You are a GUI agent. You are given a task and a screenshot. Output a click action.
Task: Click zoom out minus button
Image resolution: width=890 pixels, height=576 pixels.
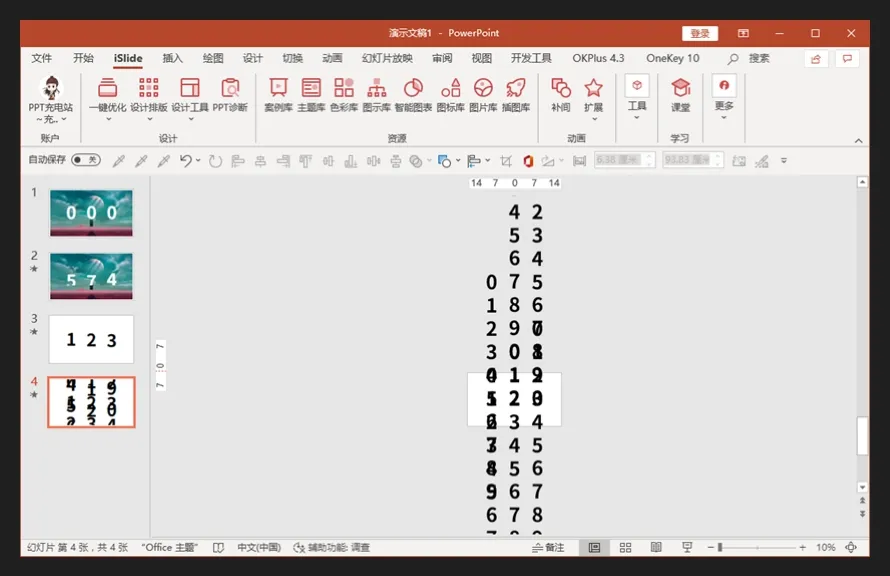point(711,547)
